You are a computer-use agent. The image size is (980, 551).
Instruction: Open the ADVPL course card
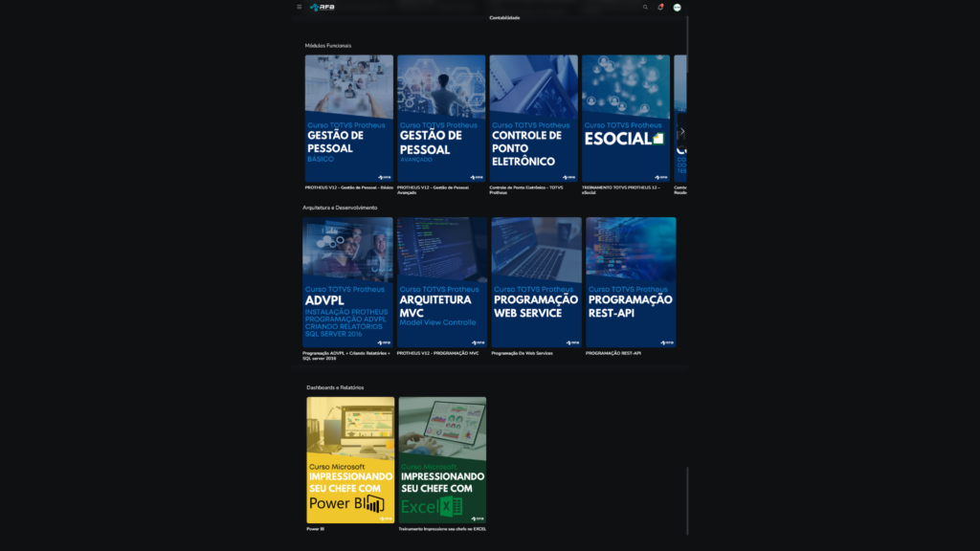[347, 282]
